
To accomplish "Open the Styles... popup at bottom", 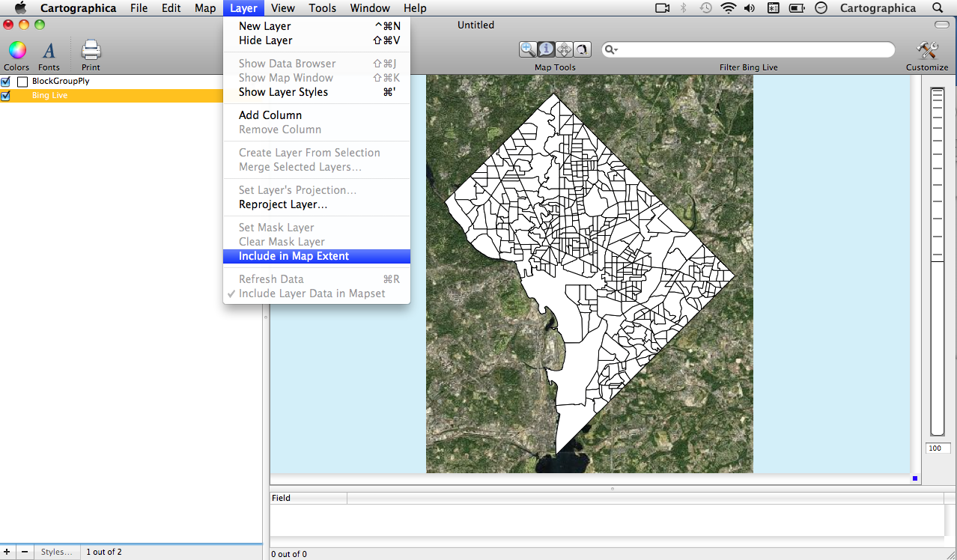I will click(57, 552).
